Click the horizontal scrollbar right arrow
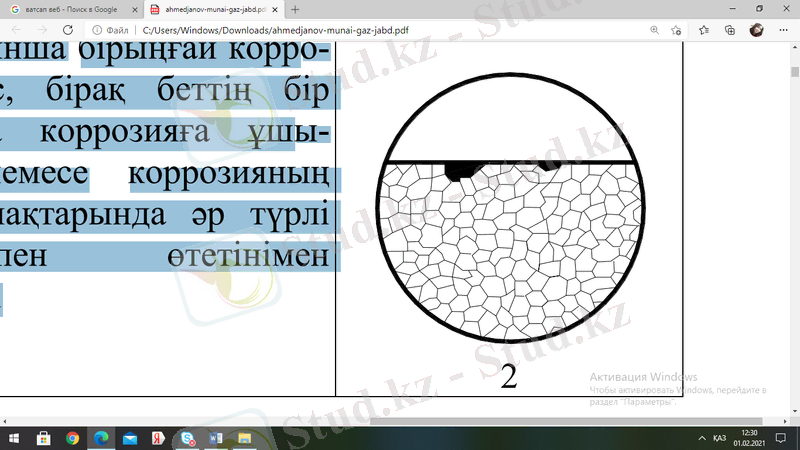 [x=785, y=421]
